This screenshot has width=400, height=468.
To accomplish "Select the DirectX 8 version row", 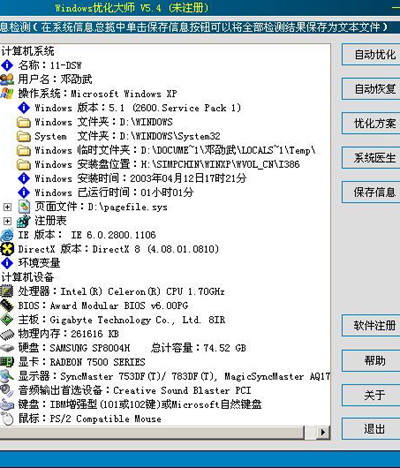I will pos(118,249).
